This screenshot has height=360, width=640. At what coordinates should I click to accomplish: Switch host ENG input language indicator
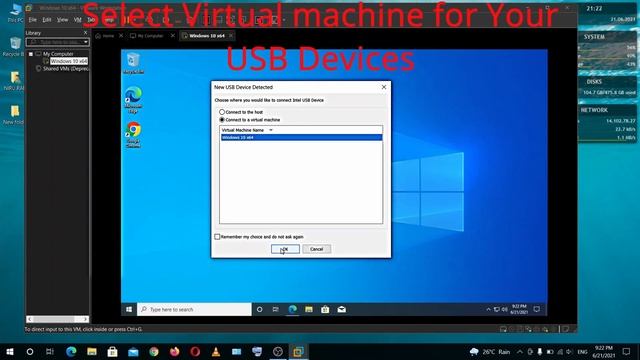point(582,351)
